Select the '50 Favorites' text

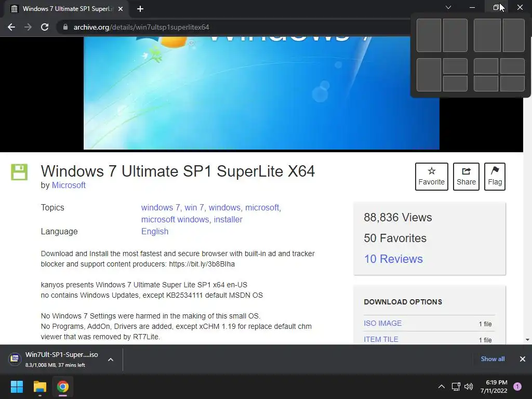[x=395, y=238]
